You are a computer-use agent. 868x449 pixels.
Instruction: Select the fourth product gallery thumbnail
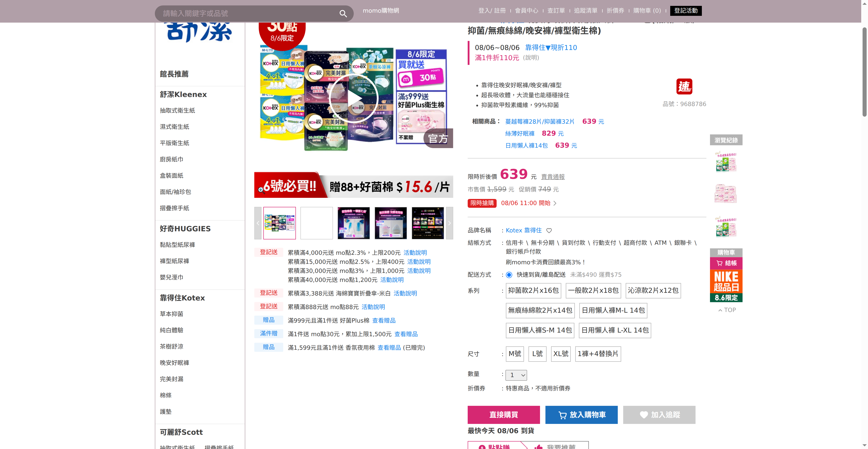(391, 223)
